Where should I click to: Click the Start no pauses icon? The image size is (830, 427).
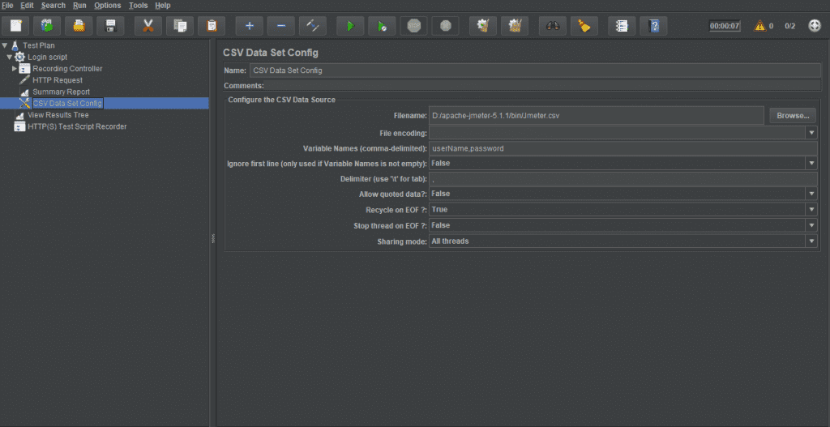[x=381, y=26]
